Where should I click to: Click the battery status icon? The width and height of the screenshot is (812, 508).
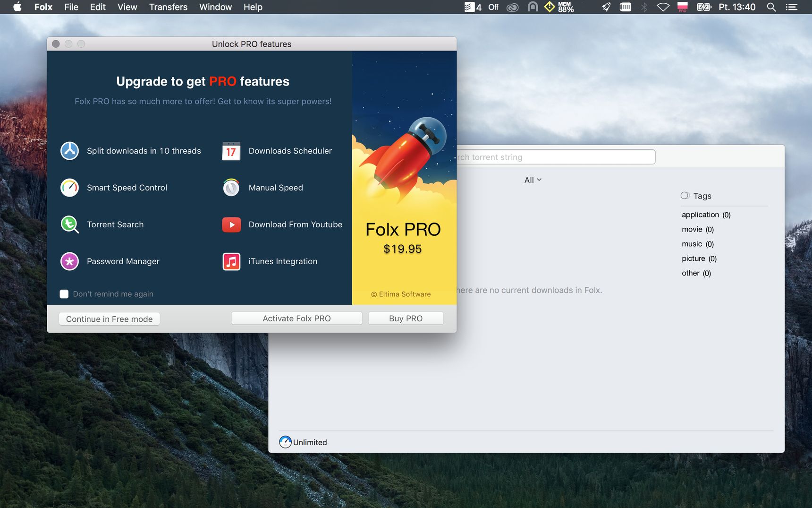(704, 7)
